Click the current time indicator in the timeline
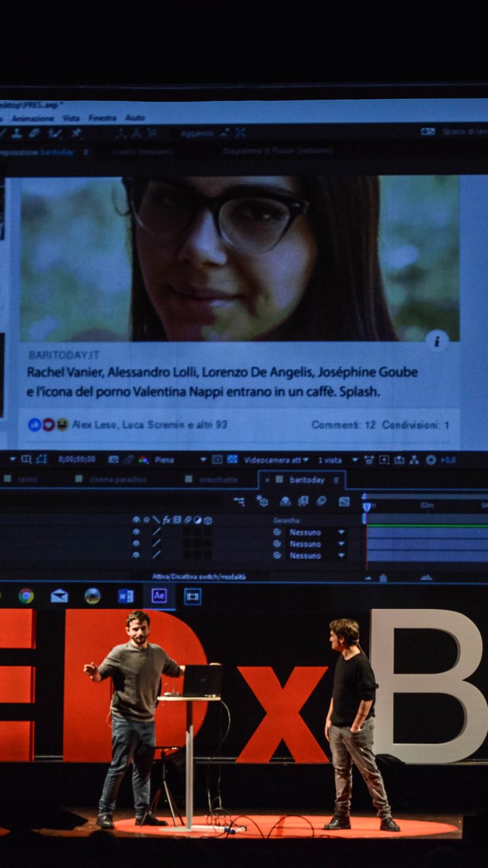This screenshot has height=868, width=488. tap(367, 507)
